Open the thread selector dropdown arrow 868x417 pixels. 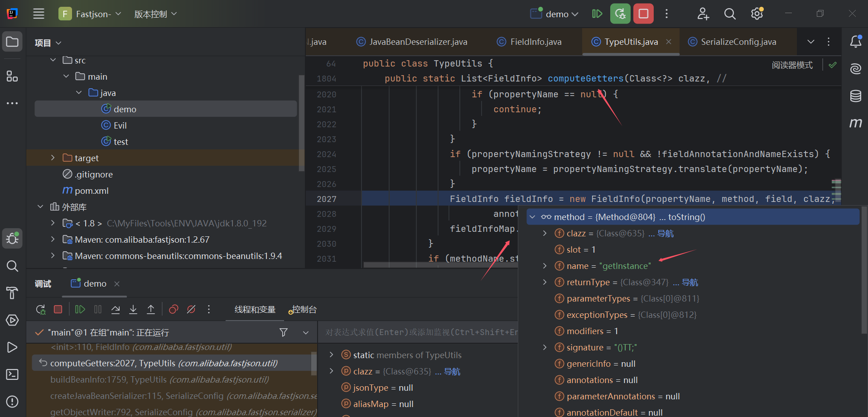coord(306,333)
